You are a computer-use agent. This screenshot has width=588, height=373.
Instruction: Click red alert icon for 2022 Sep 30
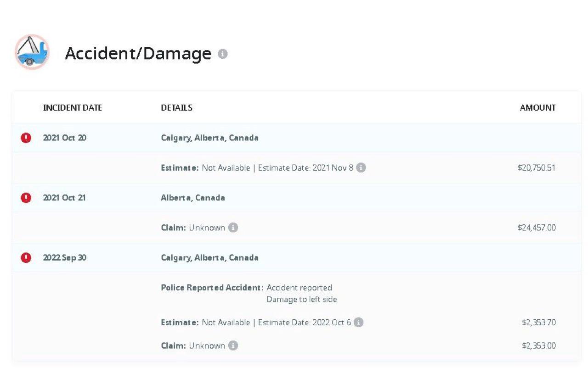pyautogui.click(x=26, y=258)
